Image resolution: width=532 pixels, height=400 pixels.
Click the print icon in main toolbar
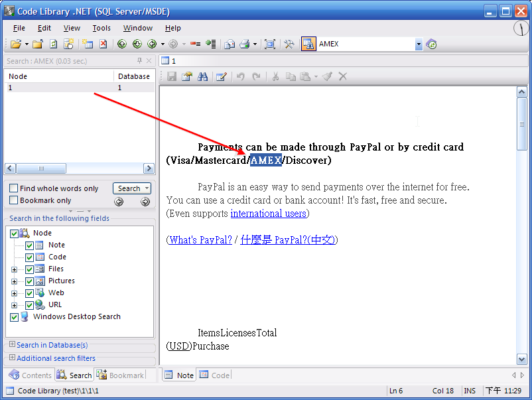pos(245,44)
